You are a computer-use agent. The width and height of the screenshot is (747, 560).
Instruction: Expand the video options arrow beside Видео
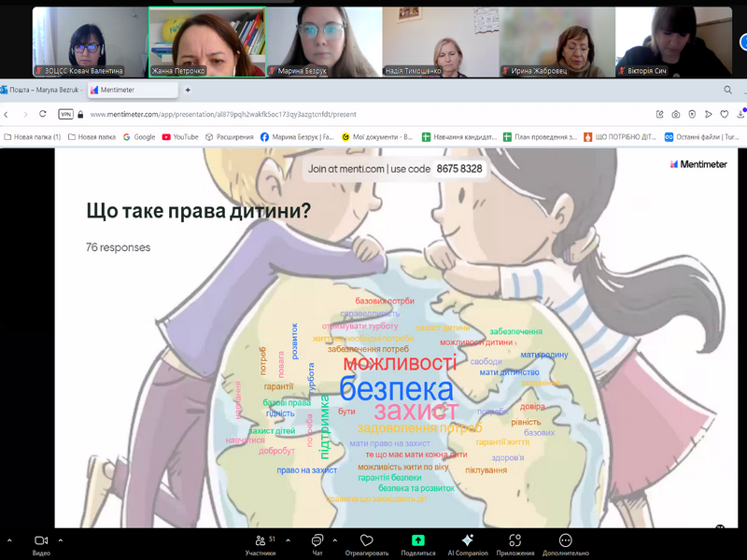(61, 540)
